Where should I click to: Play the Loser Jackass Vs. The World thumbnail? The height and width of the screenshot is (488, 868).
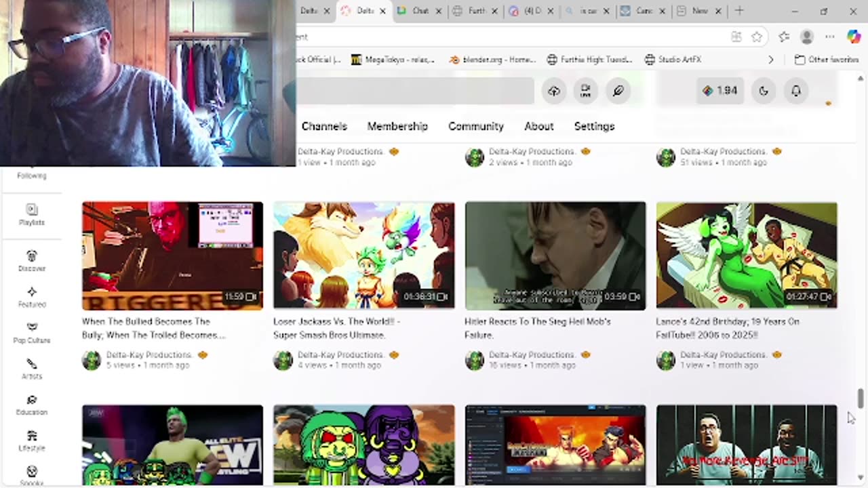[x=364, y=256]
